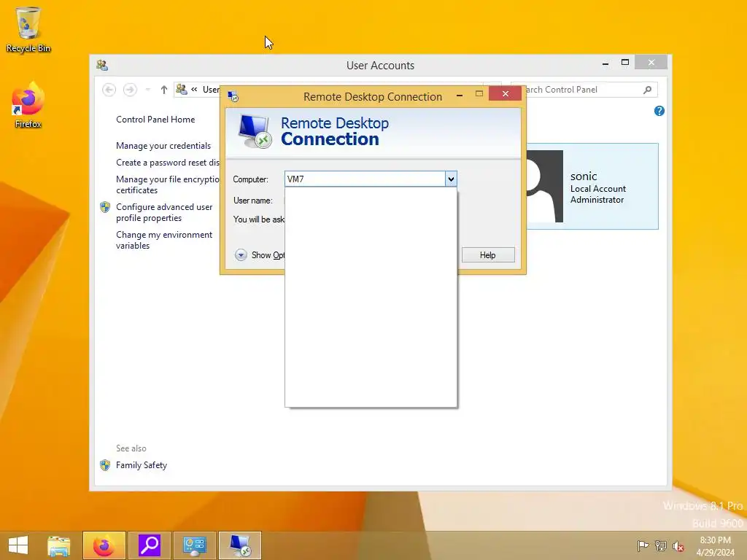Open Control Panel Home link
The image size is (747, 560).
click(155, 120)
